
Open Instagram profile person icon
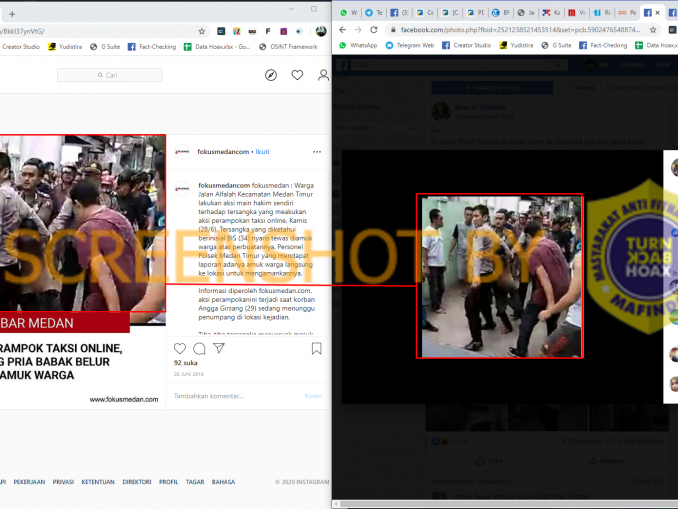323,75
